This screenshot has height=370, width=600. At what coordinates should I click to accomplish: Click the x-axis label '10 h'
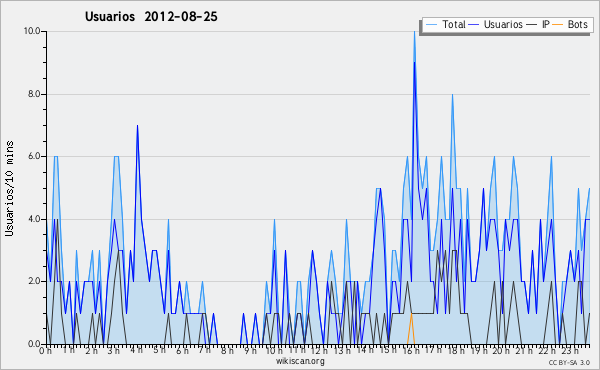point(274,350)
